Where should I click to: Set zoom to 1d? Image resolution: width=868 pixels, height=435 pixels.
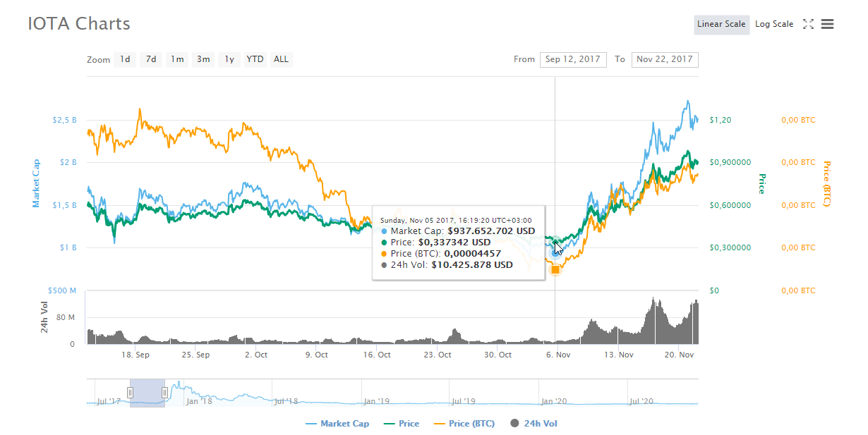pyautogui.click(x=125, y=59)
